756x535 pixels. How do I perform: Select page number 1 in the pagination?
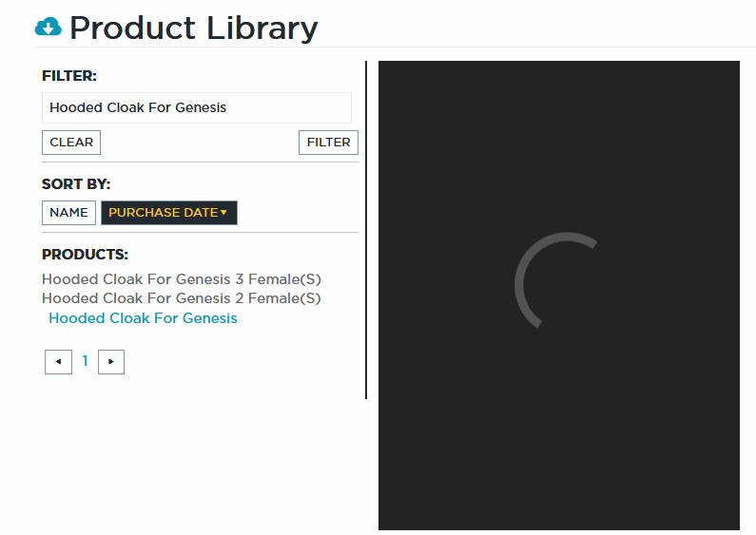point(85,361)
